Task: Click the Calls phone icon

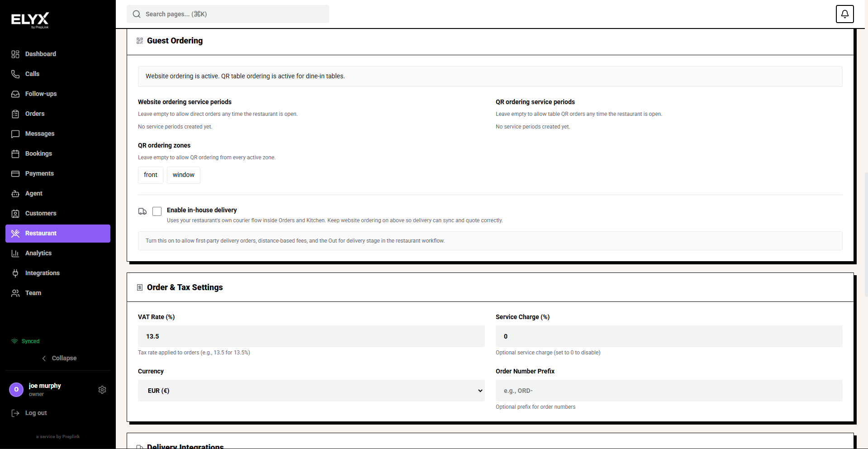Action: pos(15,74)
